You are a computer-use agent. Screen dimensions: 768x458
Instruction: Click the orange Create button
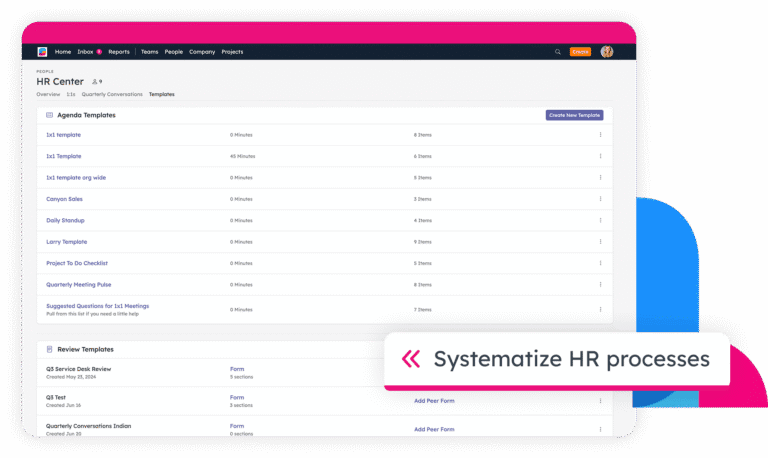(x=580, y=51)
